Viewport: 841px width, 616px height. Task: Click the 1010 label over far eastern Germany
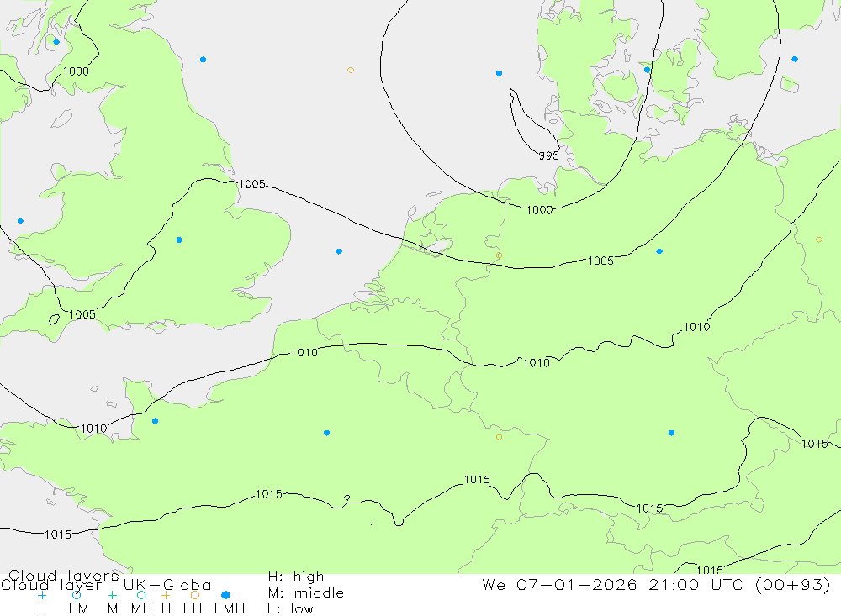(x=696, y=327)
